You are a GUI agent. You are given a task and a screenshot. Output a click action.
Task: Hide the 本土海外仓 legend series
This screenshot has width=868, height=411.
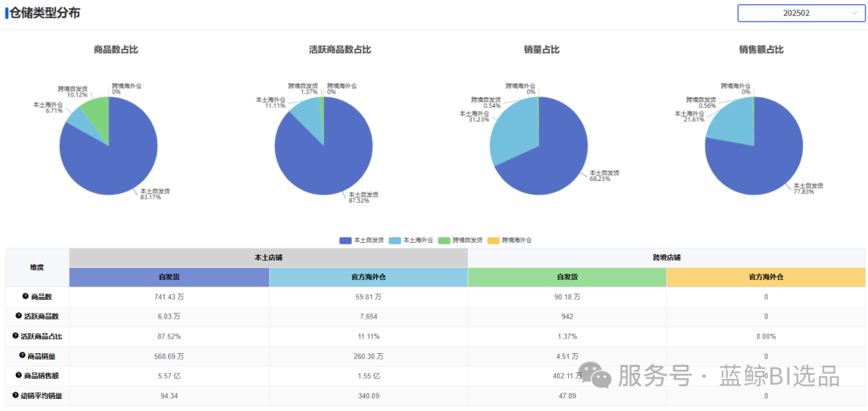[x=410, y=240]
